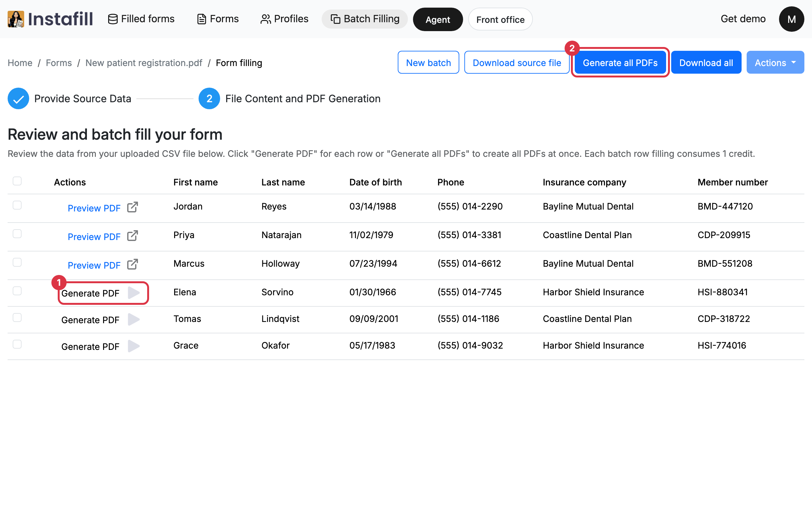Image resolution: width=812 pixels, height=508 pixels.
Task: Select the Batch Filling nav tab
Action: pyautogui.click(x=365, y=19)
